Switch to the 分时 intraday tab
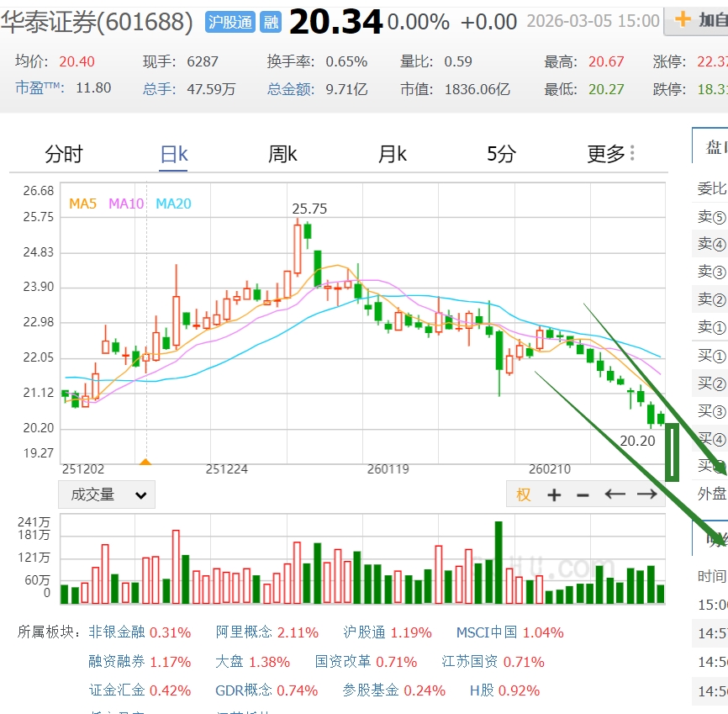Viewport: 728px width, 714px height. coord(64,154)
